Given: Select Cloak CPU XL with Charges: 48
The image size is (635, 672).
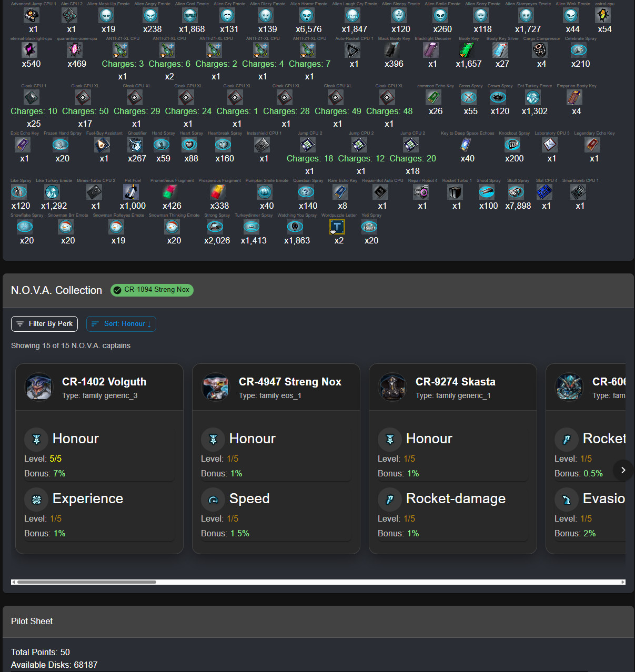Looking at the screenshot, I should click(x=387, y=98).
